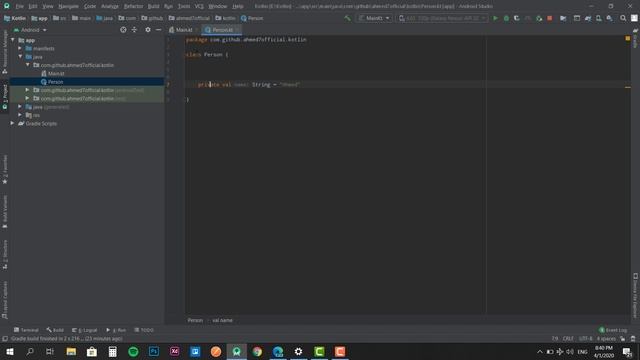Viewport: 640px width, 360px height.
Task: Collapse the java folder
Action: 20,56
